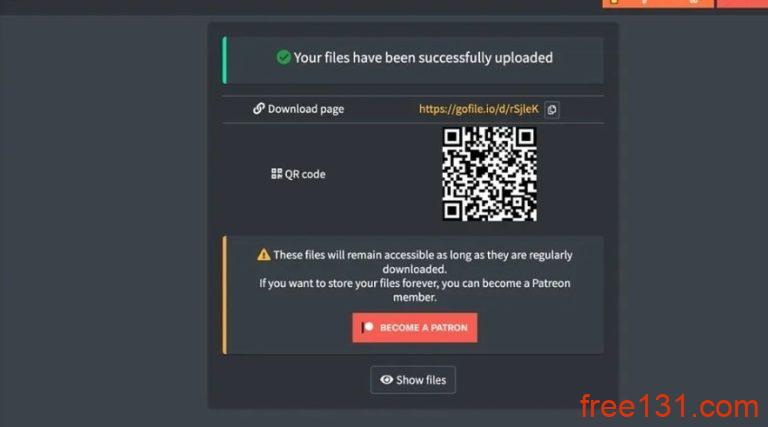Click the QR code image
The width and height of the screenshot is (768, 427).
(x=489, y=174)
